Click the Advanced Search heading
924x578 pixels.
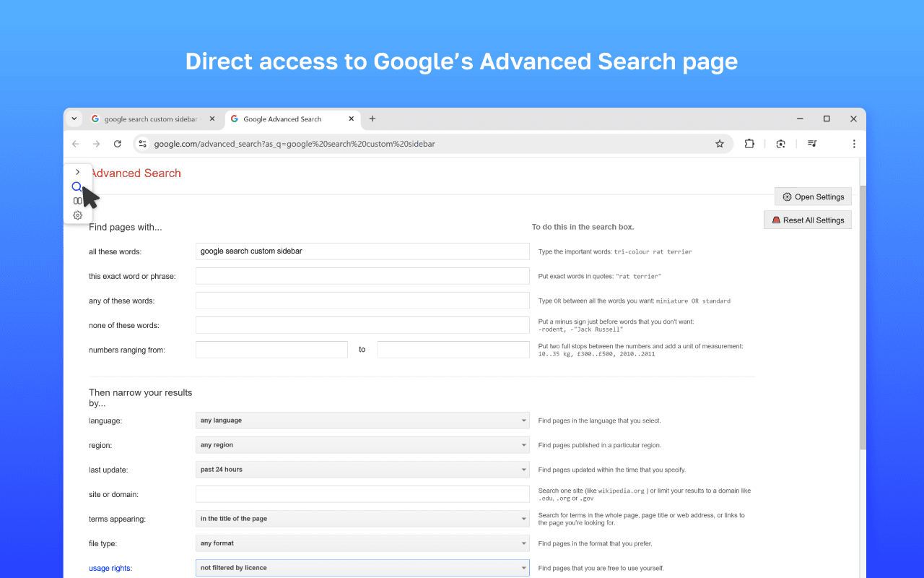coord(135,173)
